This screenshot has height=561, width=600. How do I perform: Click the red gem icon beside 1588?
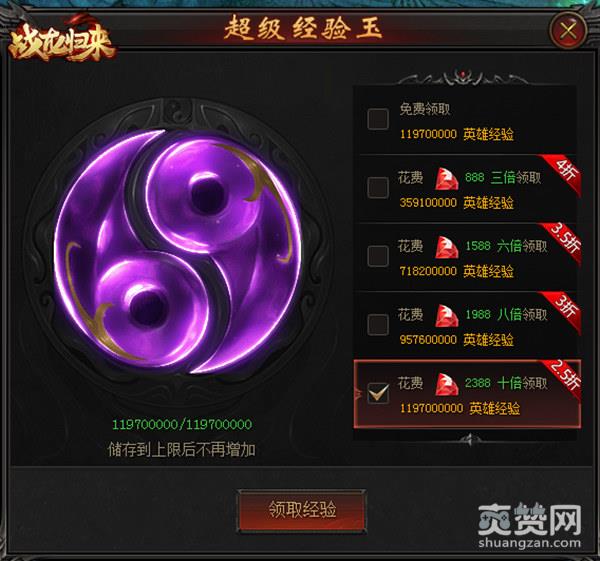click(x=446, y=247)
